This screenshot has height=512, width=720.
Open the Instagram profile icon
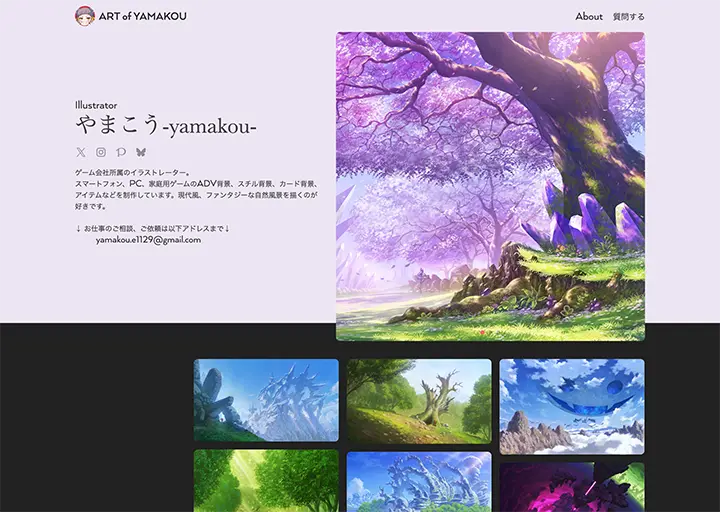click(x=101, y=152)
